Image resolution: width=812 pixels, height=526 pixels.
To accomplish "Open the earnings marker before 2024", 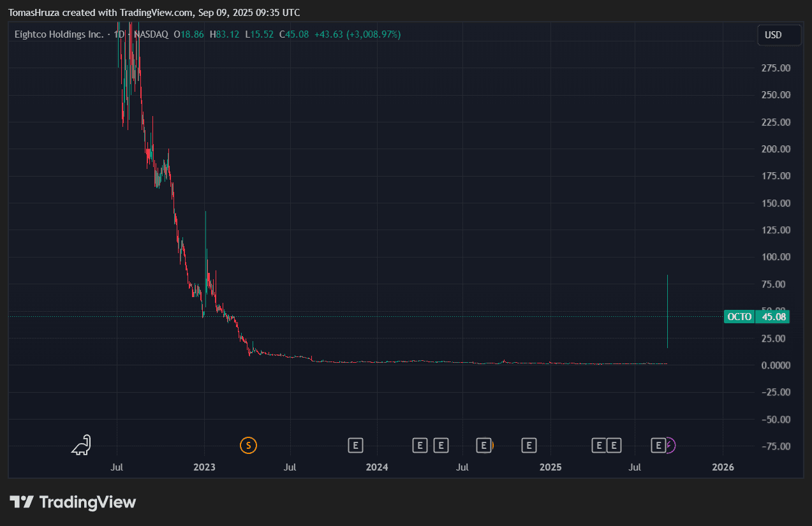I will click(x=355, y=445).
